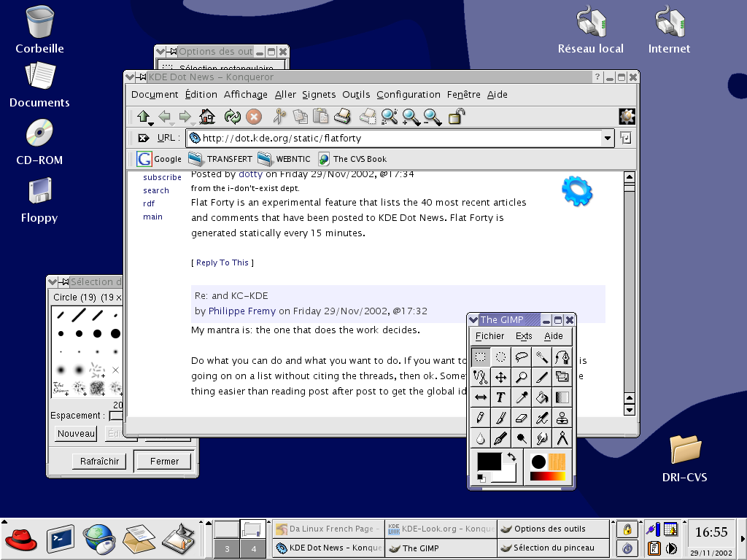Toggle sticky pin on the Options des outils window

click(x=172, y=52)
